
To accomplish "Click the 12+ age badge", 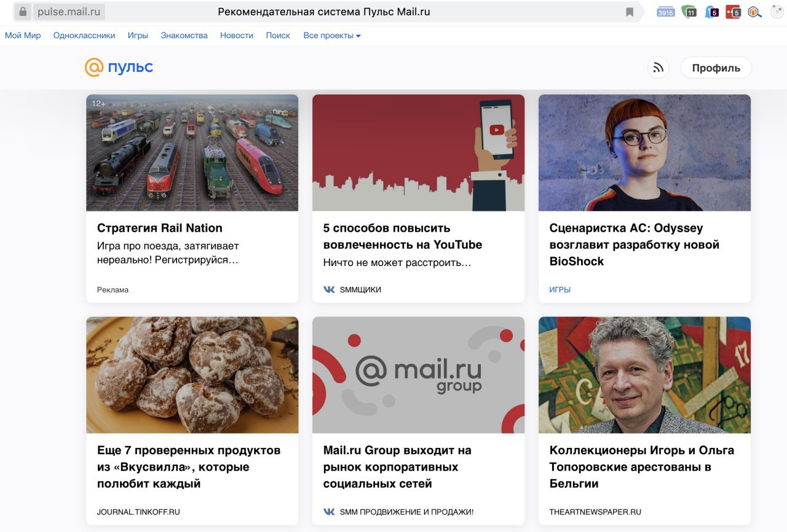I will (x=99, y=103).
